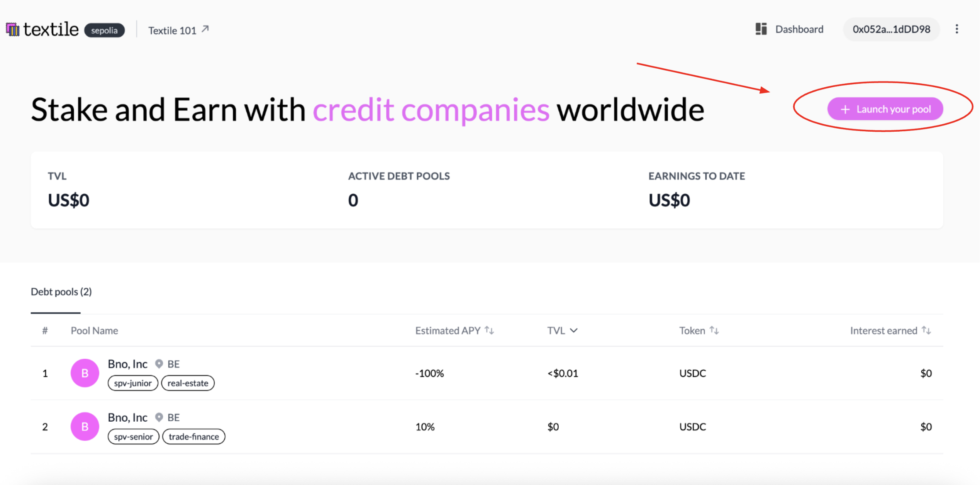The image size is (980, 485).
Task: Click the external arrow beside Textile 101
Action: (x=205, y=29)
